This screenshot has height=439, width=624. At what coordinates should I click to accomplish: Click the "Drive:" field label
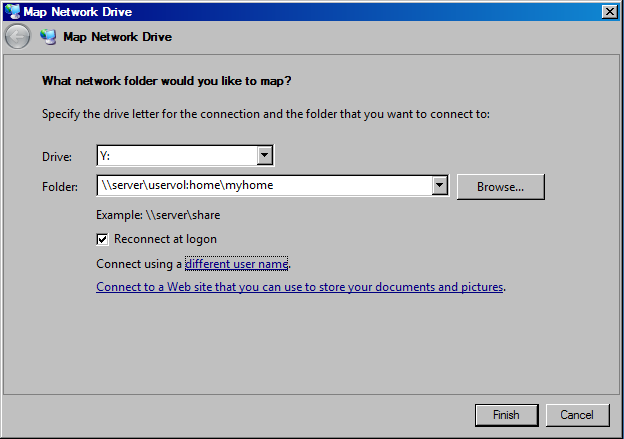[x=57, y=156]
